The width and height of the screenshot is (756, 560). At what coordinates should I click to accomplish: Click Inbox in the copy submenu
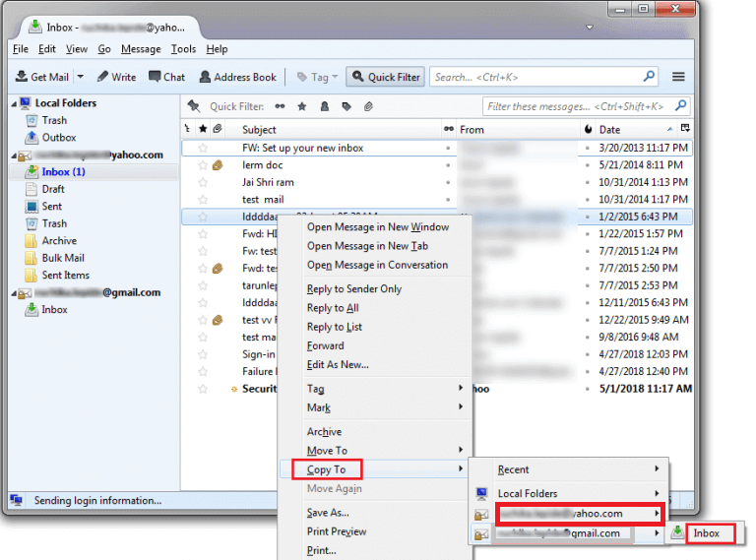(x=706, y=533)
